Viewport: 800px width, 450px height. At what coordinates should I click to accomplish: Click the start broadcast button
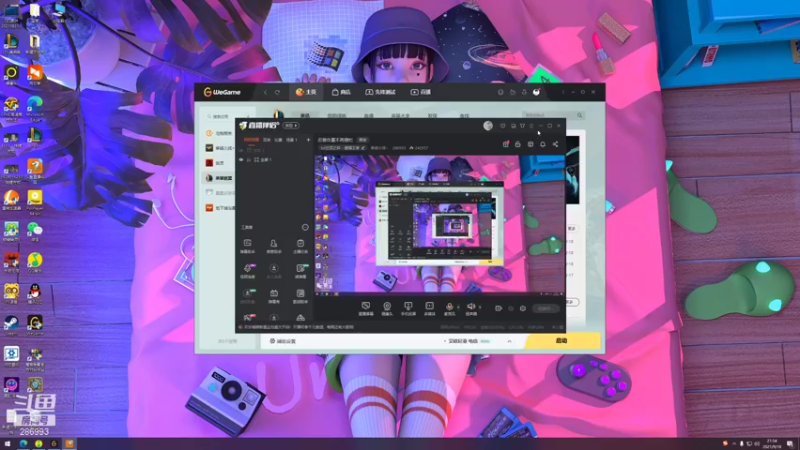545,308
